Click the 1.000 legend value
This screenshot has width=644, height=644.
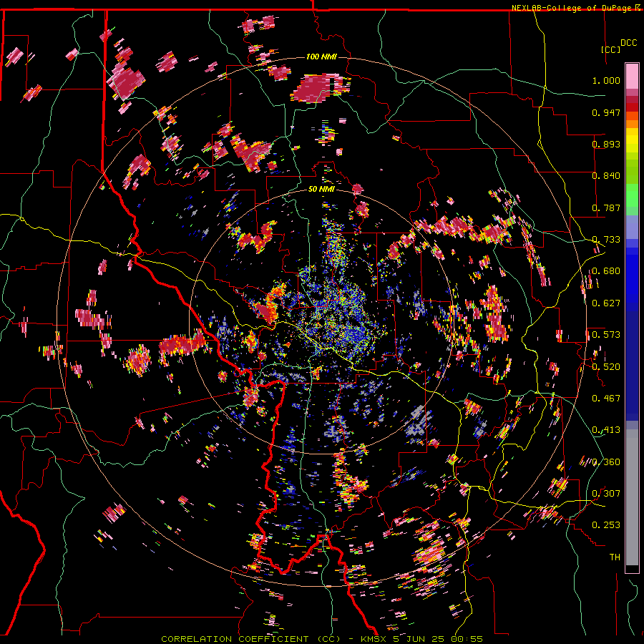pos(606,80)
